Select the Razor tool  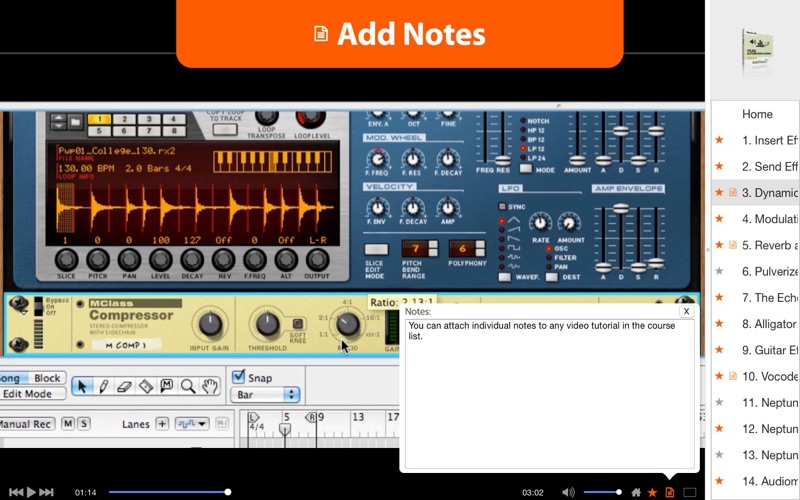pyautogui.click(x=146, y=386)
